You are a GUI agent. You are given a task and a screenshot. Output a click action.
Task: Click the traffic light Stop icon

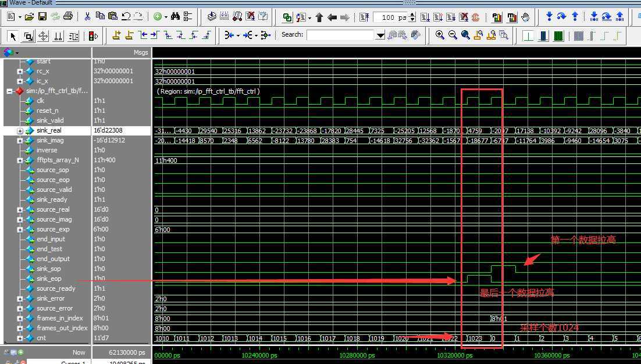pos(93,37)
